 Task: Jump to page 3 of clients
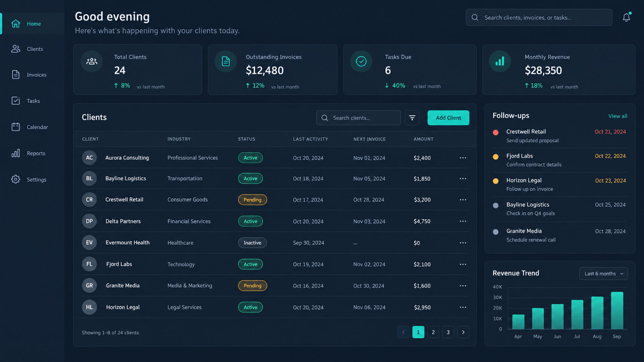click(448, 332)
